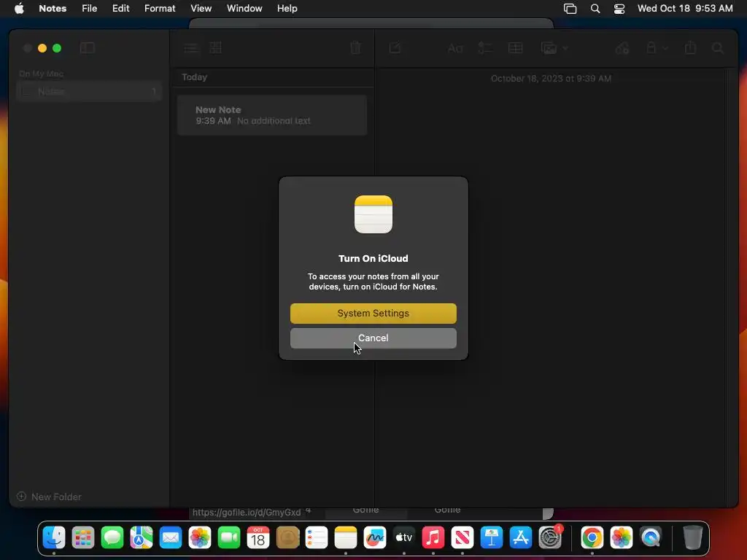This screenshot has width=747, height=560.
Task: Click the Spotlight search icon in menu bar
Action: 595,9
